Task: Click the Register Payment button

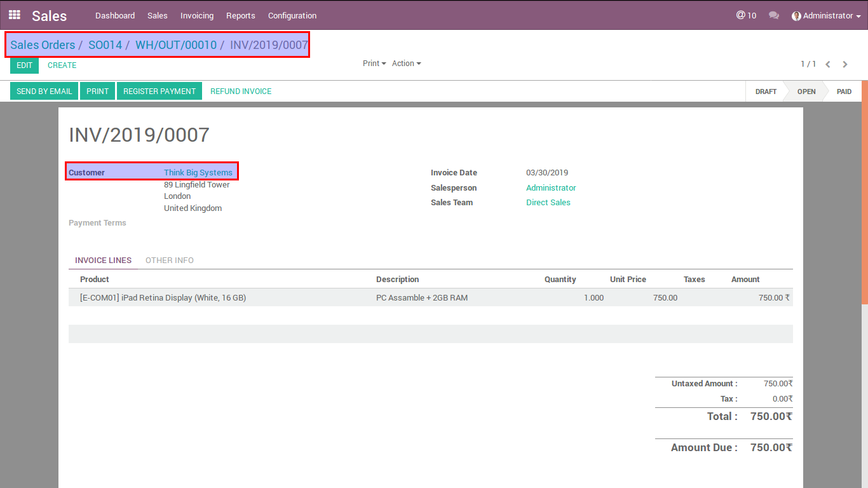Action: [x=159, y=91]
